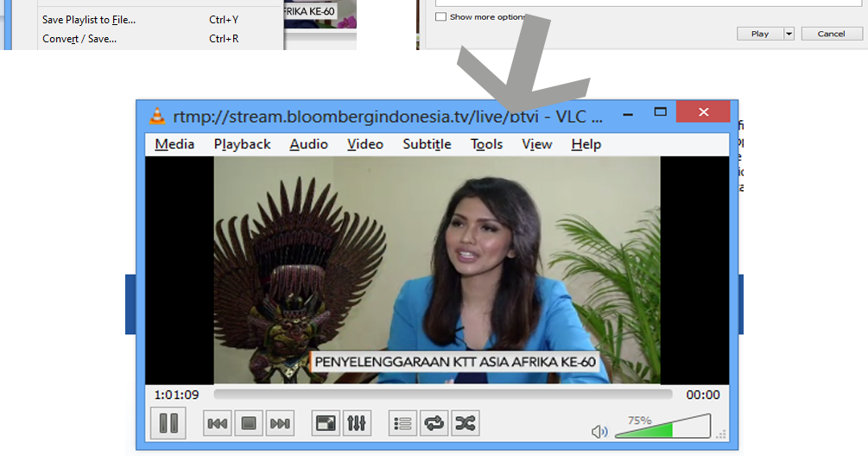Viewport: 868px width, 456px height.
Task: Mute audio speaker icon
Action: [599, 431]
